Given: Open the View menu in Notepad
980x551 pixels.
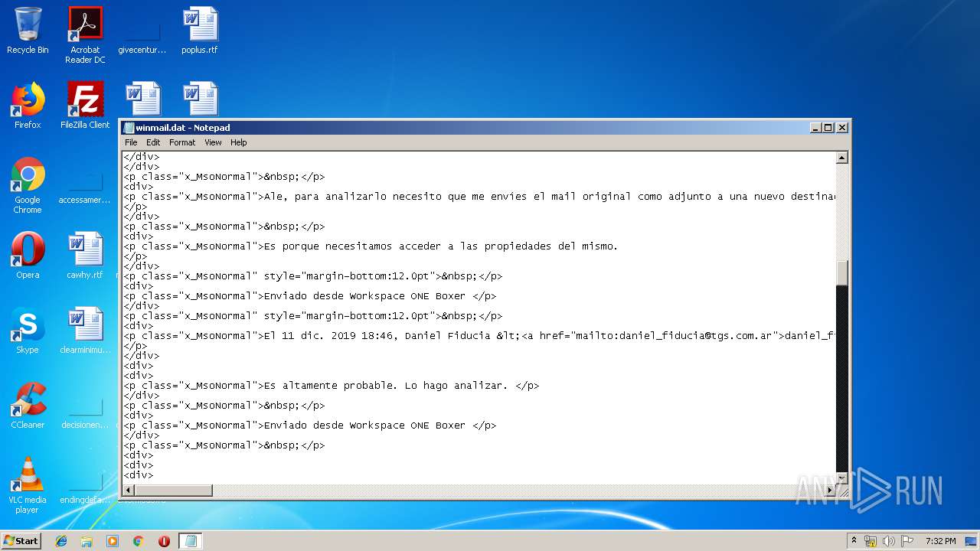Looking at the screenshot, I should tap(213, 142).
